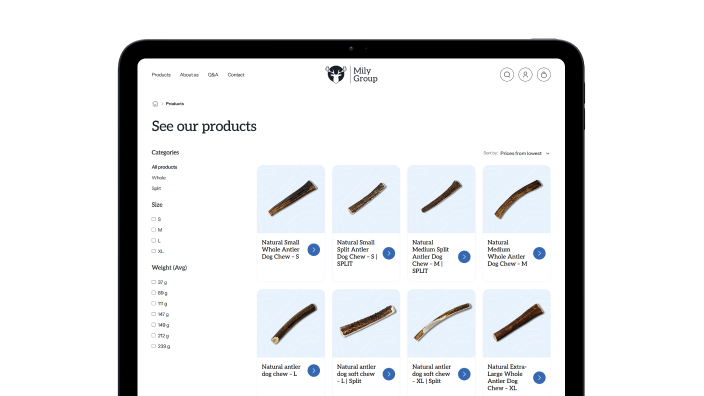Open the search icon in header
Screen dimensions: 704x396
pos(507,75)
